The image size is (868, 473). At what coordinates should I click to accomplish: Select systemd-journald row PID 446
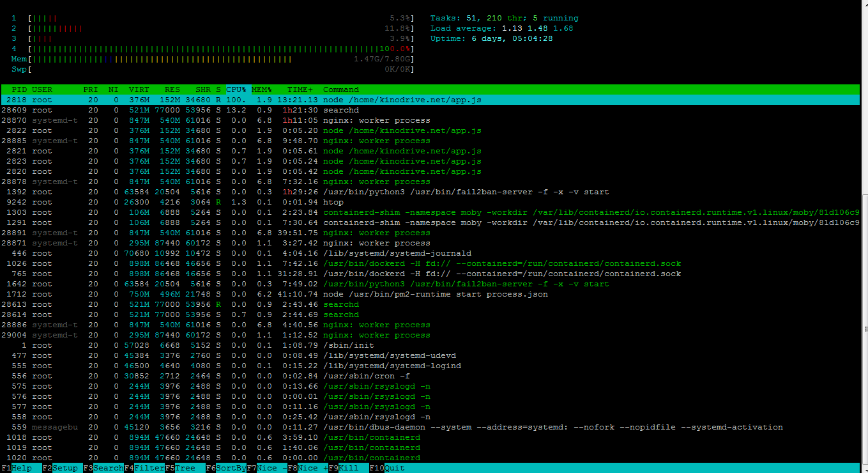click(x=430, y=253)
